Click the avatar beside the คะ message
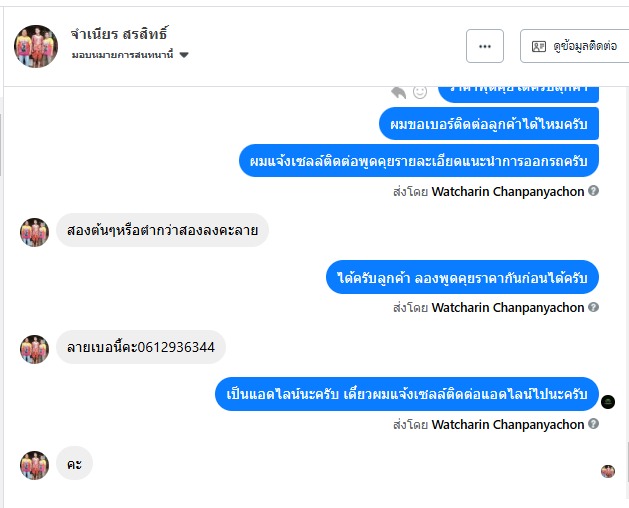629x508 pixels. pyautogui.click(x=34, y=465)
